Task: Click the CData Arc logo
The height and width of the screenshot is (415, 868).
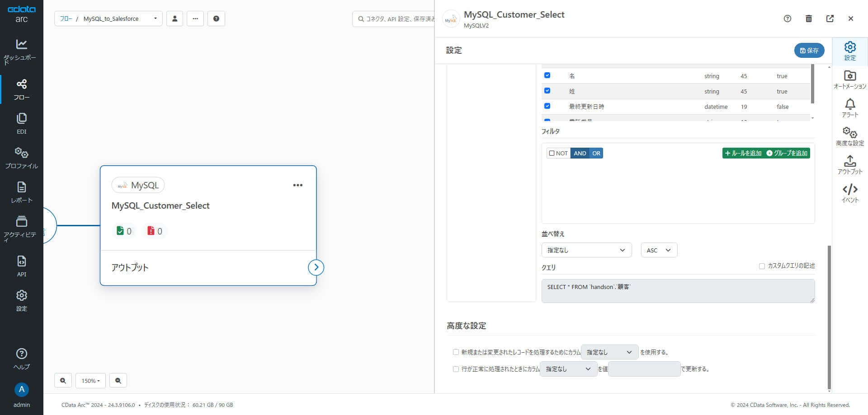Action: [21, 14]
